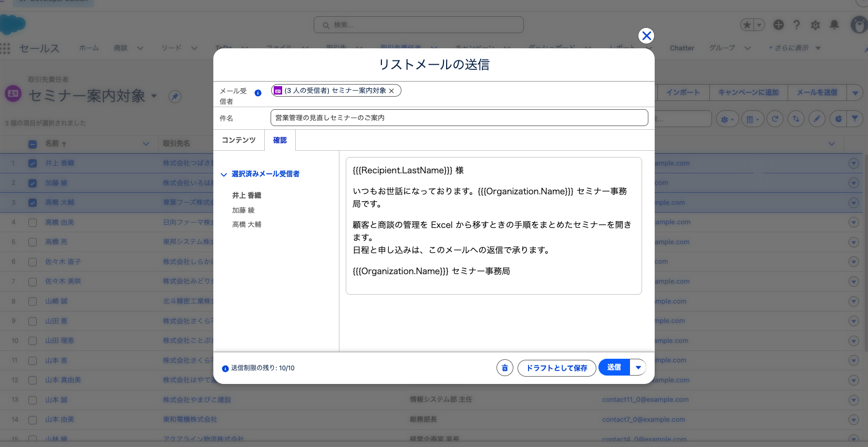Open the favorites list dropdown arrow
868x447 pixels.
(759, 25)
